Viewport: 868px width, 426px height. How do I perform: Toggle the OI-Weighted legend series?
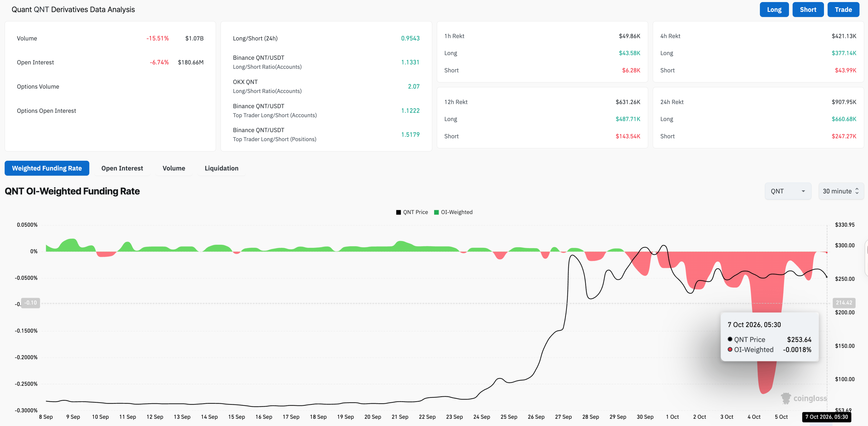click(453, 212)
